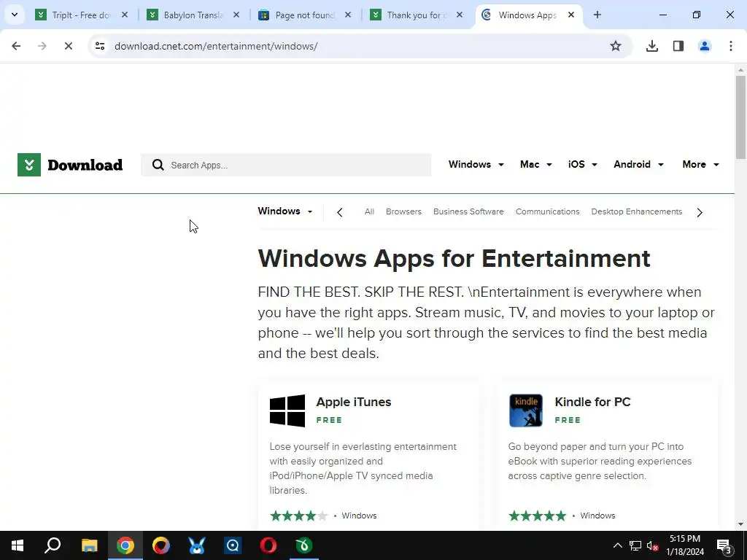The height and width of the screenshot is (560, 747).
Task: Open the notification center icon
Action: pyautogui.click(x=724, y=545)
